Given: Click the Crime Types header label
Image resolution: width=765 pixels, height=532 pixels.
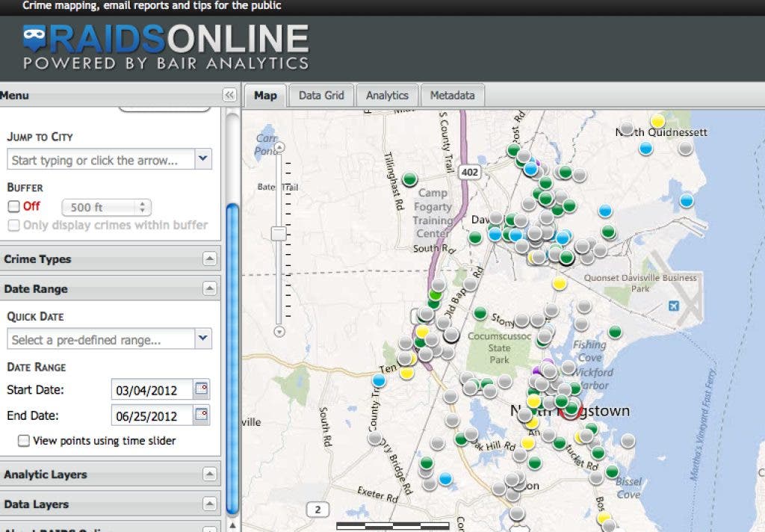Looking at the screenshot, I should click(37, 259).
